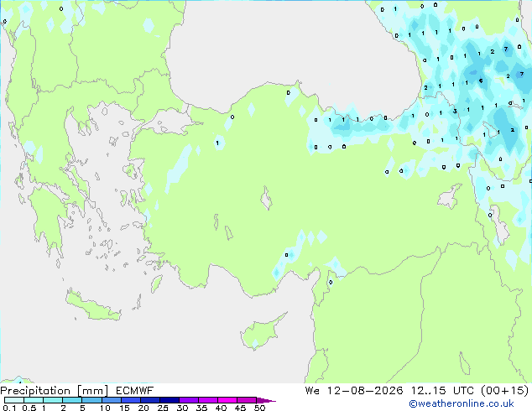This screenshot has width=532, height=411.
Task: Click the '(00+15)' forecast offset text
Action: [x=504, y=391]
